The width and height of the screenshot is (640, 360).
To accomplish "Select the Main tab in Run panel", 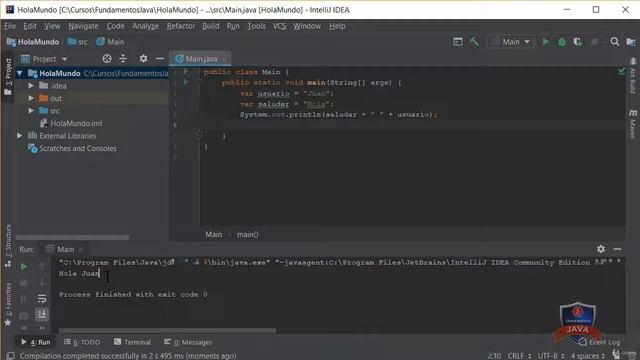I will 65,249.
